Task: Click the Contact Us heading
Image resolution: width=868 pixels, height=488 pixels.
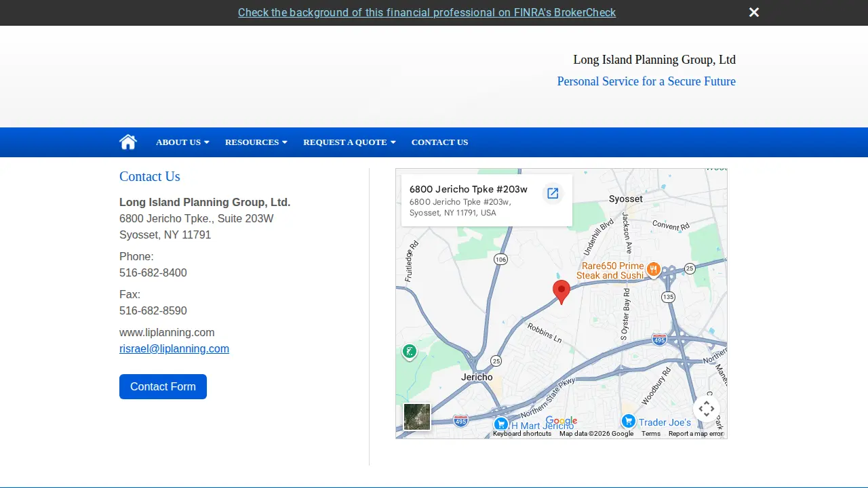Action: (150, 176)
